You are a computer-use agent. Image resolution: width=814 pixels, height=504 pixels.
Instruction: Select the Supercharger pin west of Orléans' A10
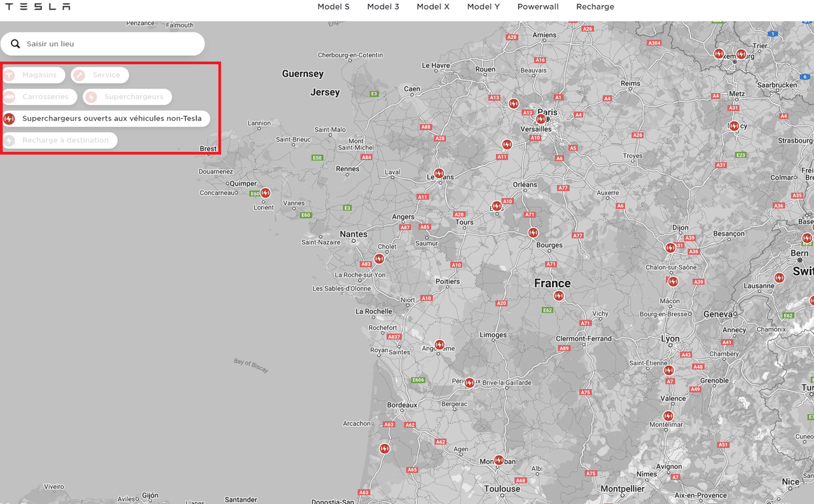coord(497,206)
